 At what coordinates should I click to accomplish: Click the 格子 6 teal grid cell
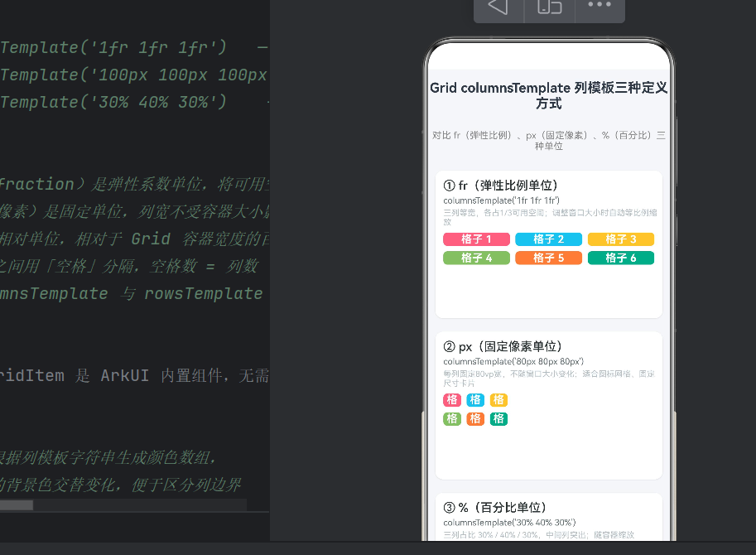point(621,258)
